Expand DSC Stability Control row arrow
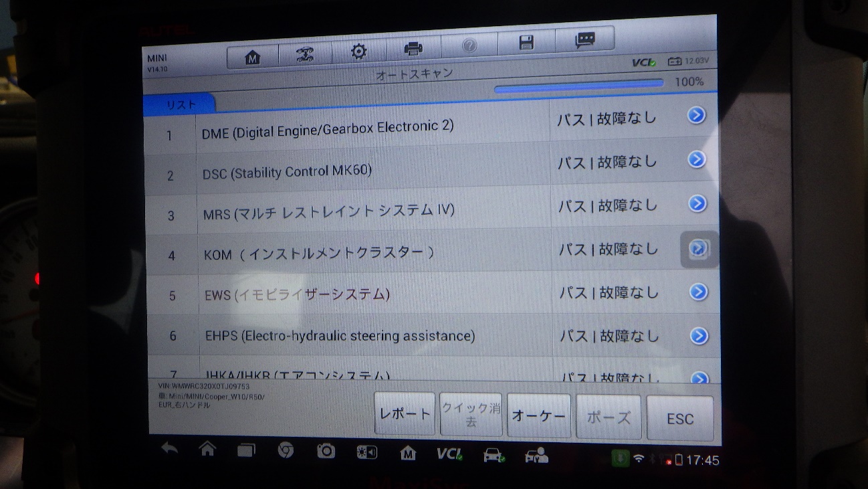This screenshot has height=489, width=868. coord(697,159)
